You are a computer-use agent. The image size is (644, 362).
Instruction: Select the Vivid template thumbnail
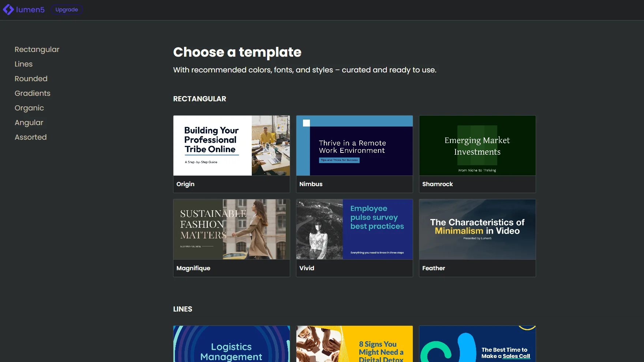[355, 229]
